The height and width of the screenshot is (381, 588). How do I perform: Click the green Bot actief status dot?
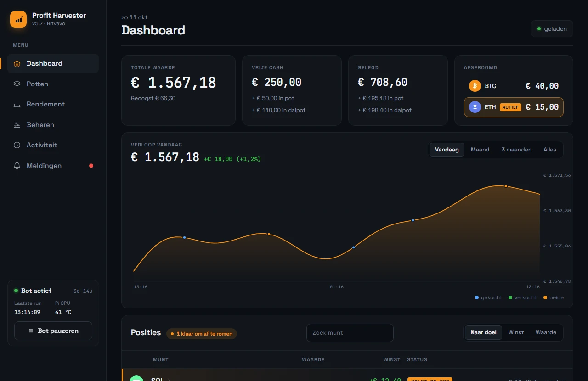[x=16, y=291]
